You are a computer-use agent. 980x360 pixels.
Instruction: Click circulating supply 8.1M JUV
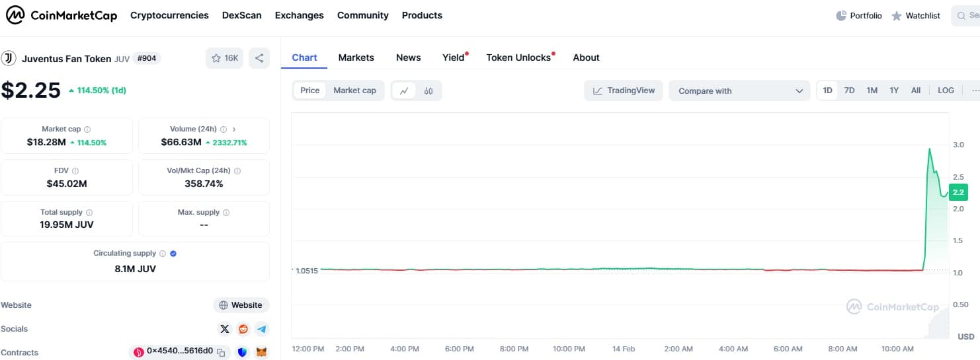135,269
